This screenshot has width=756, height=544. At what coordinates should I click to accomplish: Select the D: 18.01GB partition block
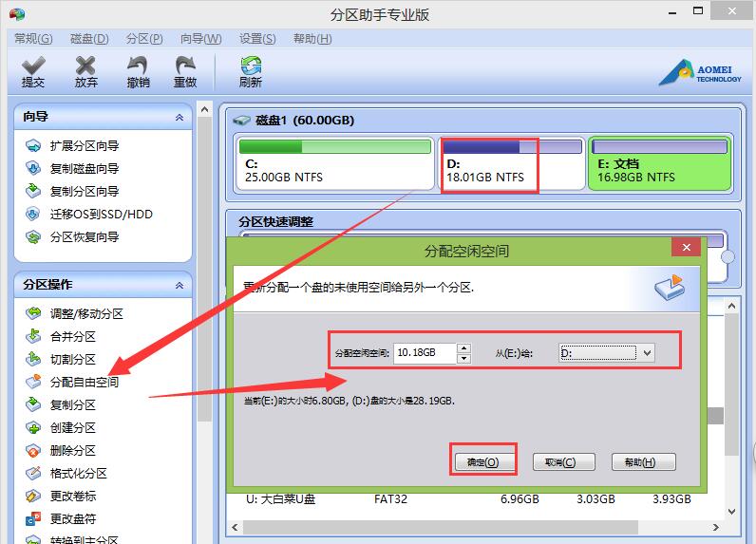(x=512, y=164)
